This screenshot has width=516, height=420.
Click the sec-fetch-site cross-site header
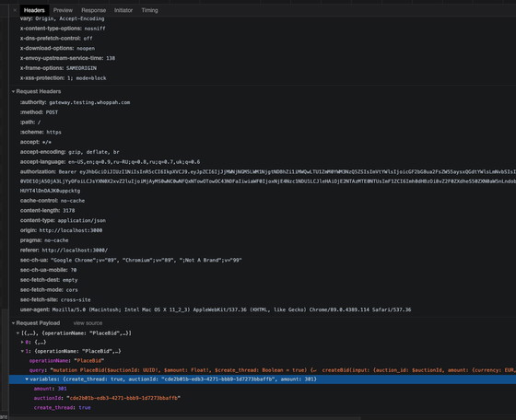point(55,299)
